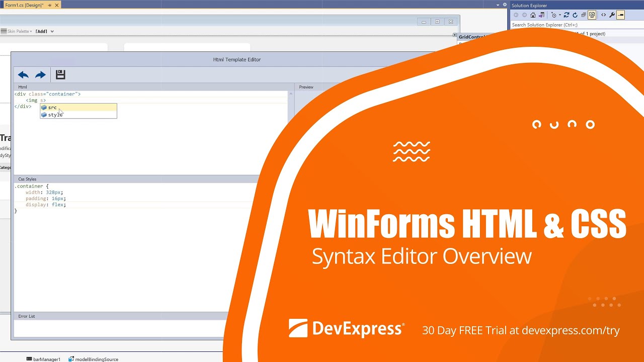Image resolution: width=644 pixels, height=362 pixels.
Task: Click into the Search Solution Explorer field
Action: pos(577,25)
